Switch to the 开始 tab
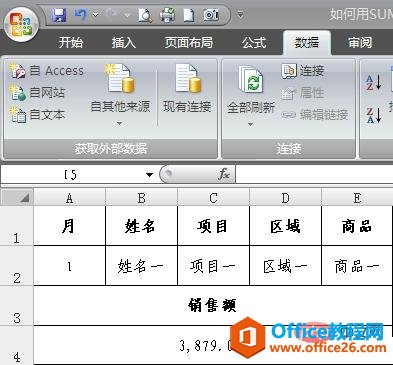Screen dimensions: 393x365 pos(71,43)
